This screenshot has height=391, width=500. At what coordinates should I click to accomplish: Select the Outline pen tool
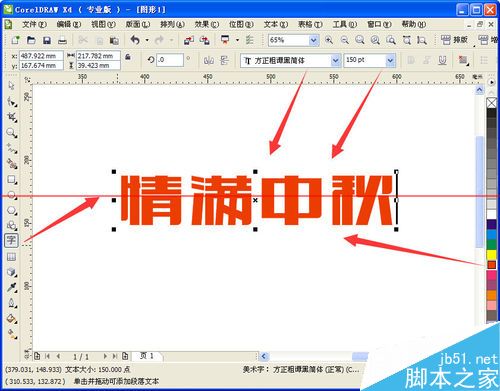point(12,303)
